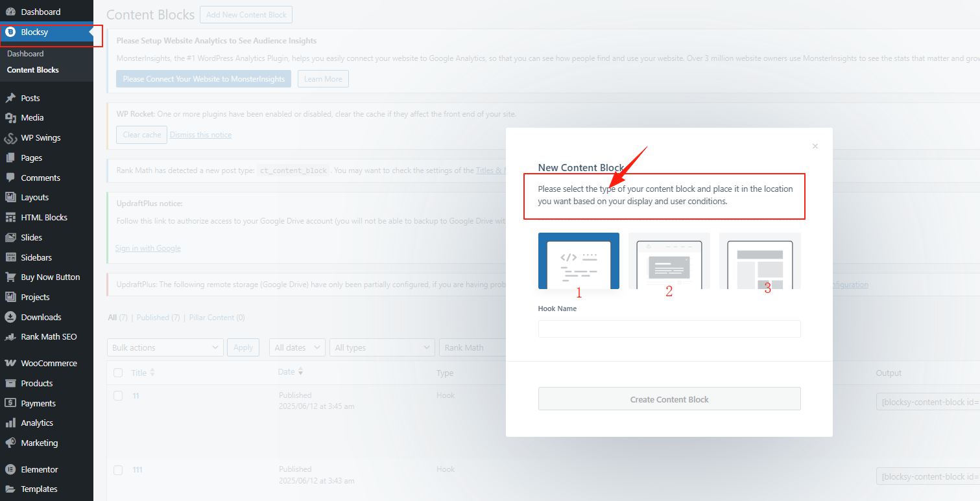Open the Slides icon

click(x=10, y=237)
